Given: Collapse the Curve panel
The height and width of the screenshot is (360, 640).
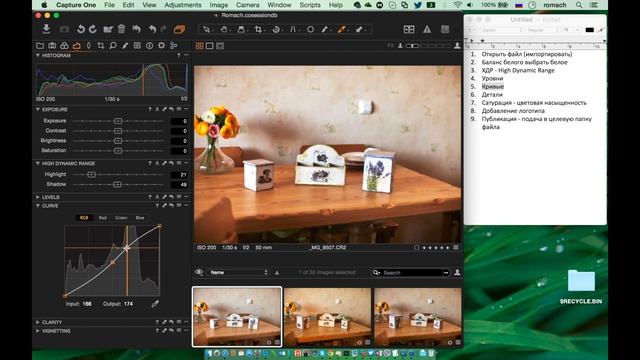Looking at the screenshot, I should point(38,206).
